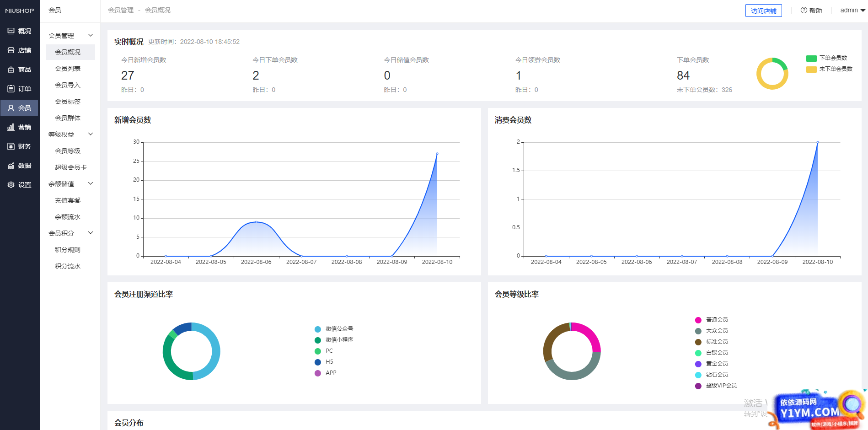
Task: Click the 2022-08-10 point in 消费会员数 chart
Action: click(x=818, y=142)
